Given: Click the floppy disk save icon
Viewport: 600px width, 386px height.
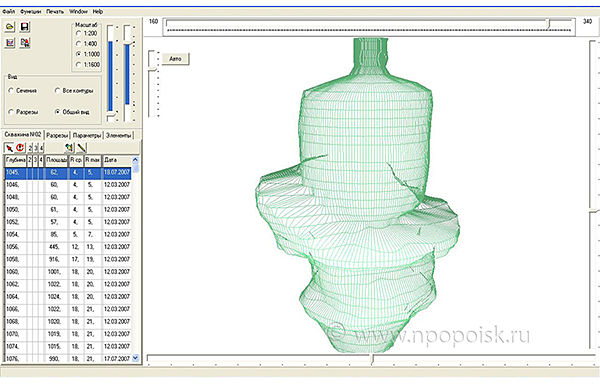Looking at the screenshot, I should pyautogui.click(x=25, y=27).
